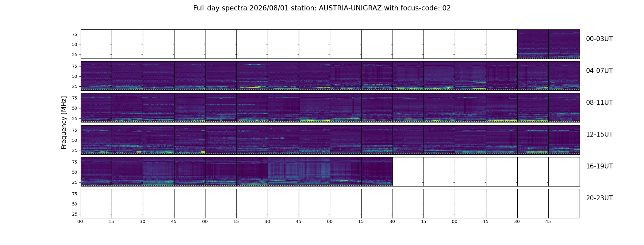
Task: Open the 08:00–08:15 UT spectrogram panel
Action: (x=96, y=108)
